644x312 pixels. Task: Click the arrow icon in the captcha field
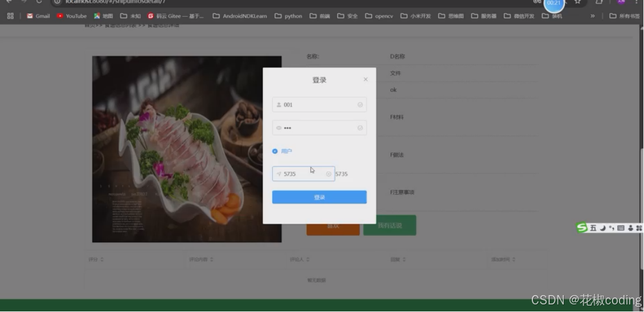point(279,174)
